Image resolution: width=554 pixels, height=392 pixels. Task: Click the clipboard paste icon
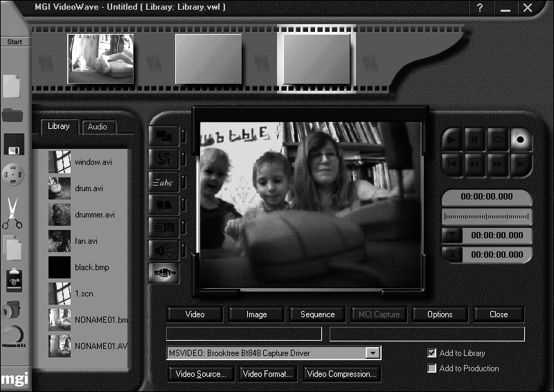14,280
